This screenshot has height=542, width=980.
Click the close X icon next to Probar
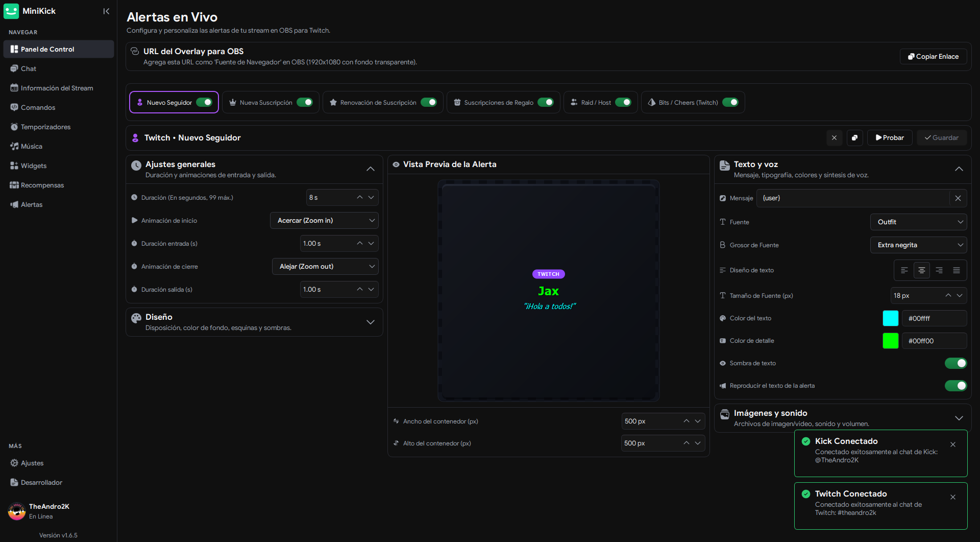click(834, 138)
